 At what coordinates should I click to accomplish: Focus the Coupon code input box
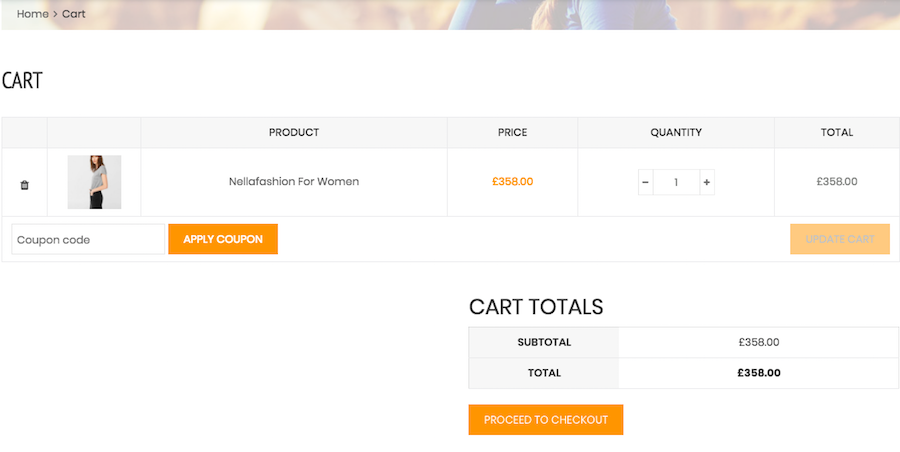(88, 239)
